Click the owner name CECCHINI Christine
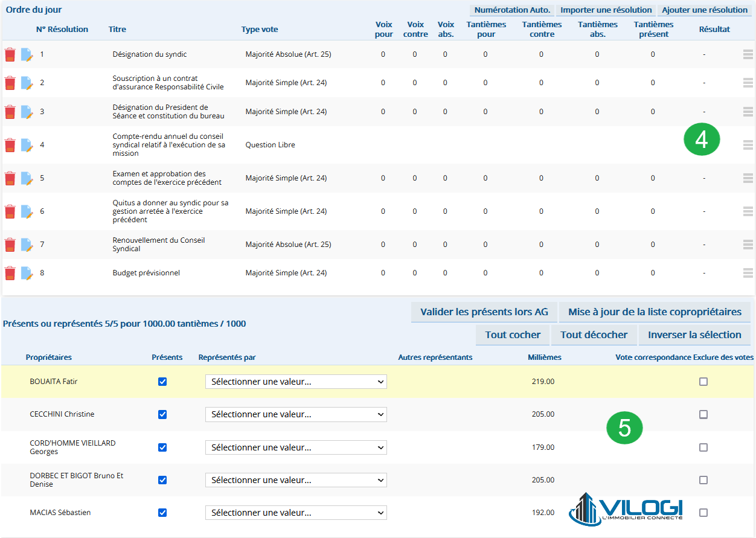Image resolution: width=756 pixels, height=538 pixels. pos(62,414)
